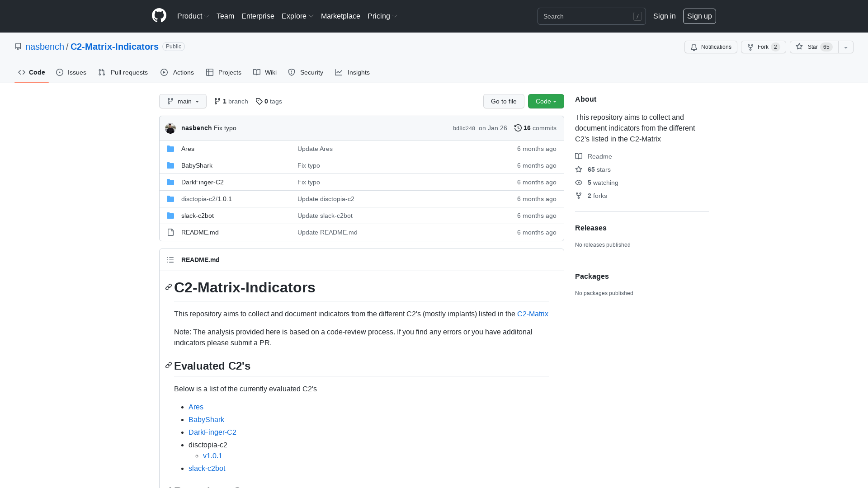Open the Ares folder icon
The width and height of the screenshot is (868, 488).
pyautogui.click(x=170, y=149)
